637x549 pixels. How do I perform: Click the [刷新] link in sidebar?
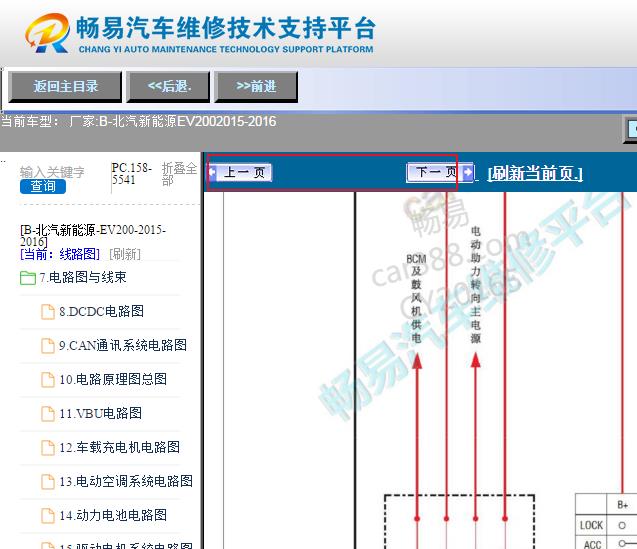[125, 254]
